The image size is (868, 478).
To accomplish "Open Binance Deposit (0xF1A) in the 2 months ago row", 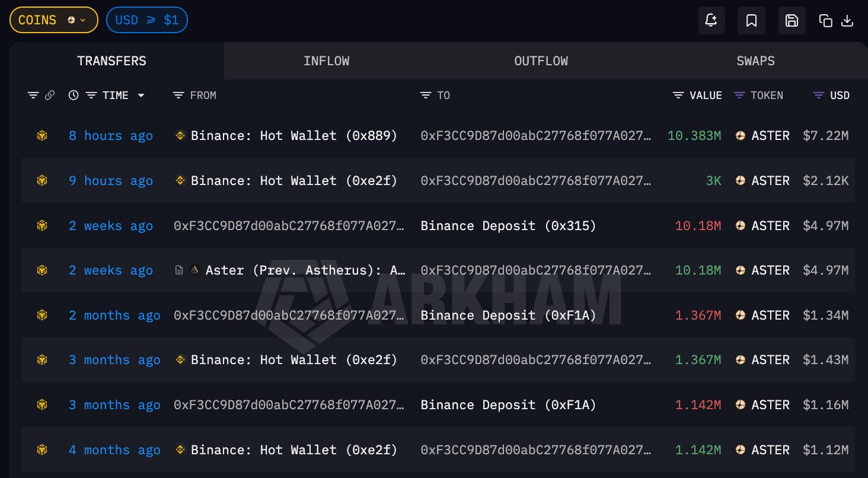I will [508, 315].
